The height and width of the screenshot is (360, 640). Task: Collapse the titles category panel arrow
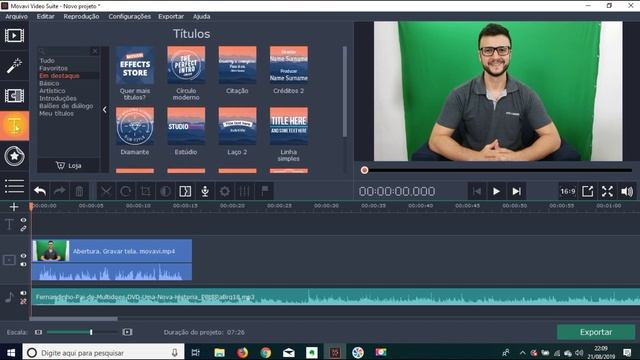tap(105, 109)
